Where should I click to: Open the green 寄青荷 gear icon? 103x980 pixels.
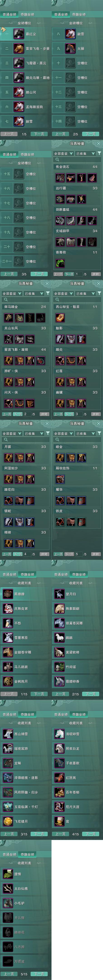[60, 262]
